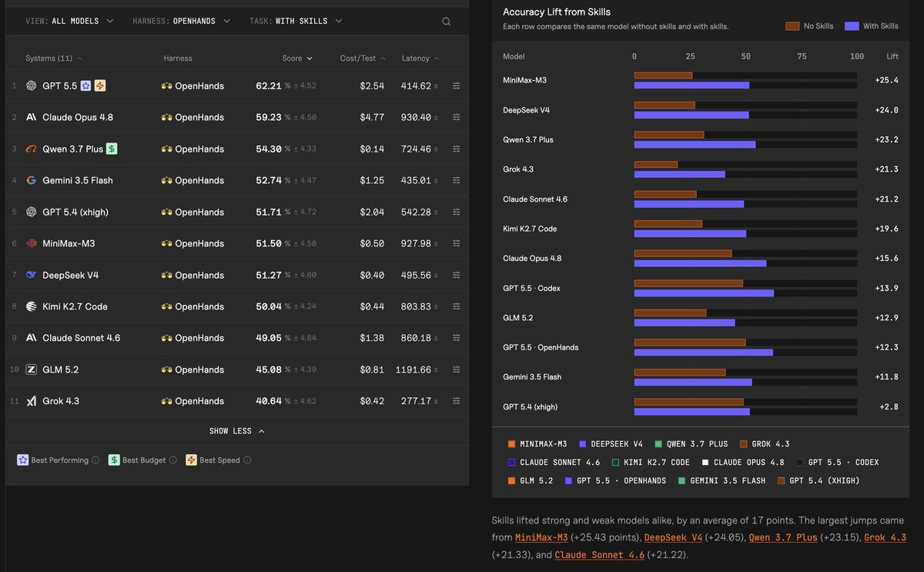The height and width of the screenshot is (572, 924).
Task: Open details icon for Qwen 3.7 Plus row
Action: 457,149
